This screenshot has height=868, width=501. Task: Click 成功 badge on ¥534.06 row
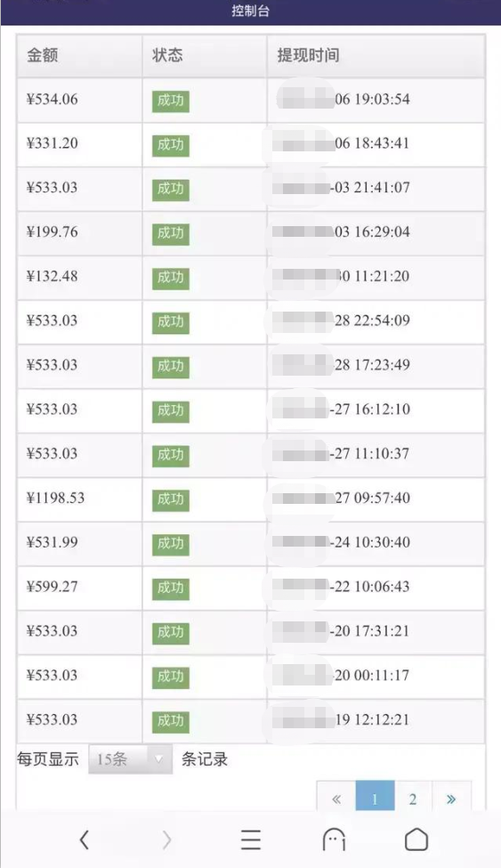pos(171,101)
